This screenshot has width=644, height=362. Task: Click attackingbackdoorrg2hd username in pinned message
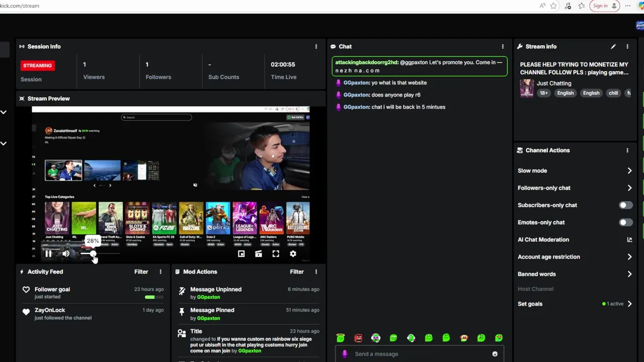[366, 62]
